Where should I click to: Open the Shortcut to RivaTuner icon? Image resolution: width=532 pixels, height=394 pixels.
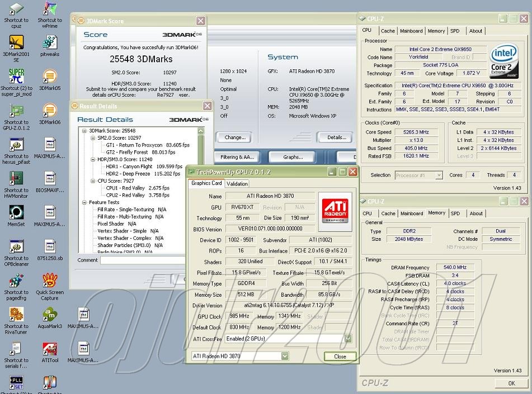pos(16,321)
